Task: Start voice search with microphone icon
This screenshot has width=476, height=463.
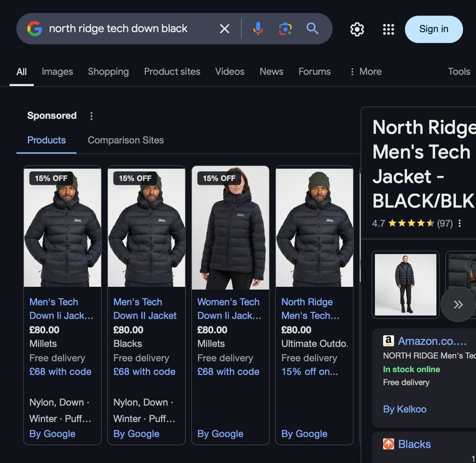Action: point(258,29)
